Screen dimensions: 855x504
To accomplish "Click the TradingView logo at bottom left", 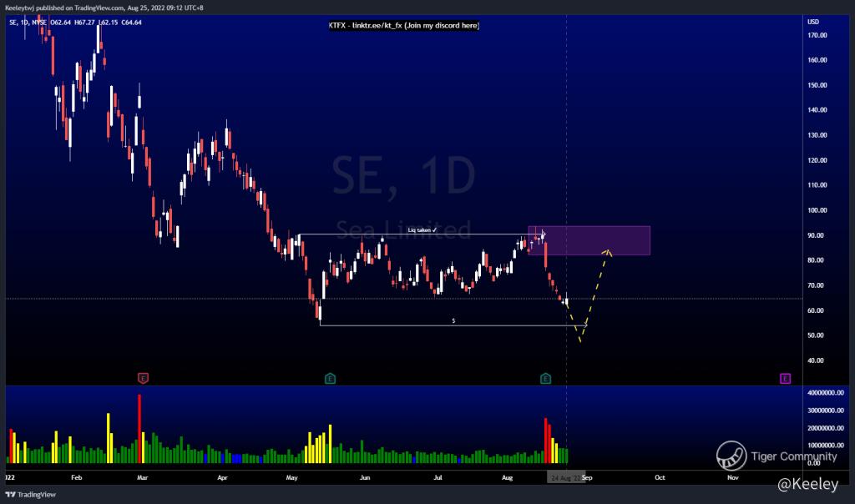I will [x=31, y=495].
